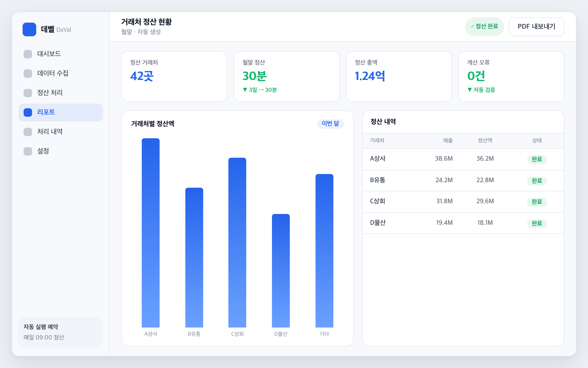Export report with PDF 내보내기 button
Viewport: 588px width, 368px height.
pos(536,27)
